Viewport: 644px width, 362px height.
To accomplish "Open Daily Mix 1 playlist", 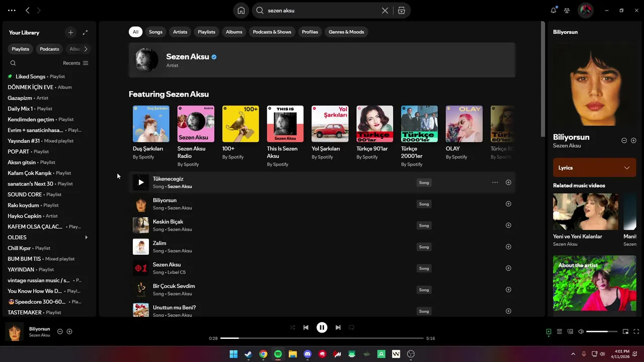I will point(49,109).
